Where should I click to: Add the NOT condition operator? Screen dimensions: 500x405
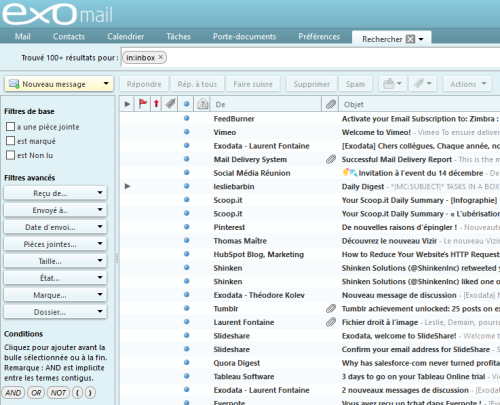point(58,393)
